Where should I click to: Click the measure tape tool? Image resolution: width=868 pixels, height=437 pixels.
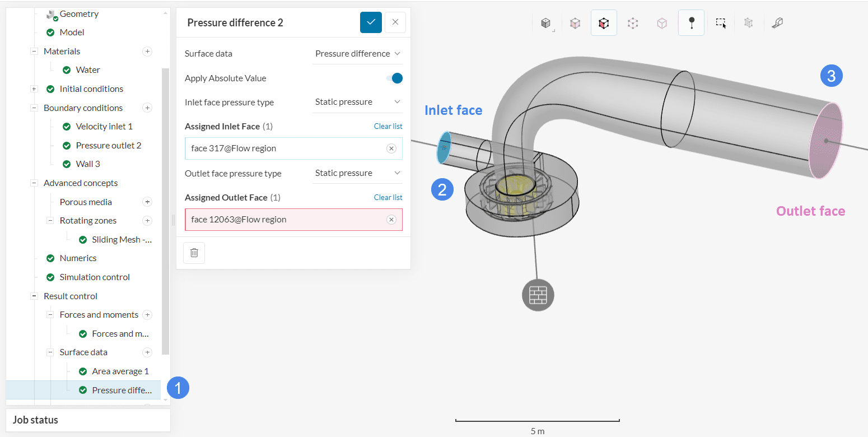[777, 23]
